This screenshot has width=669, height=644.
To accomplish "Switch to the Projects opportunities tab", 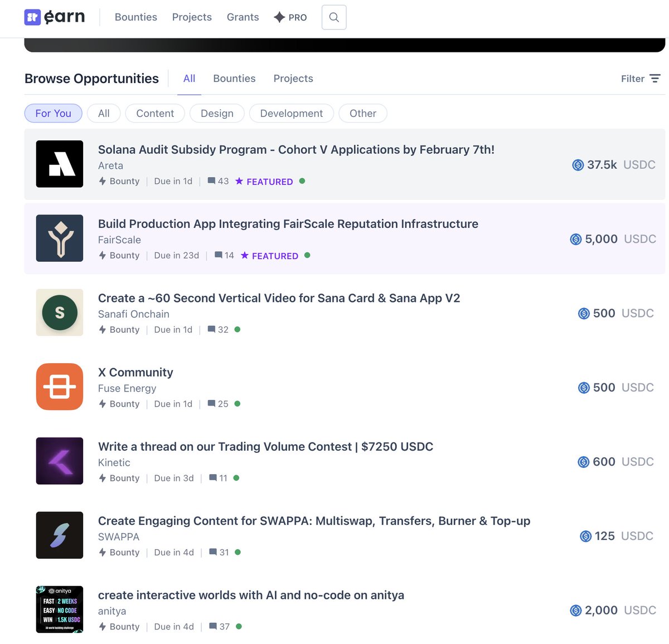I will 293,79.
